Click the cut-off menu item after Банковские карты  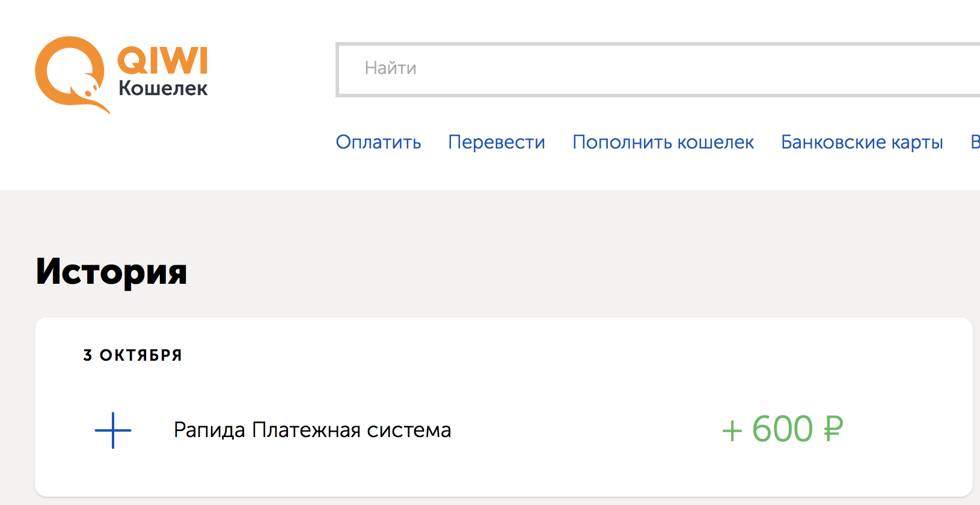point(975,142)
